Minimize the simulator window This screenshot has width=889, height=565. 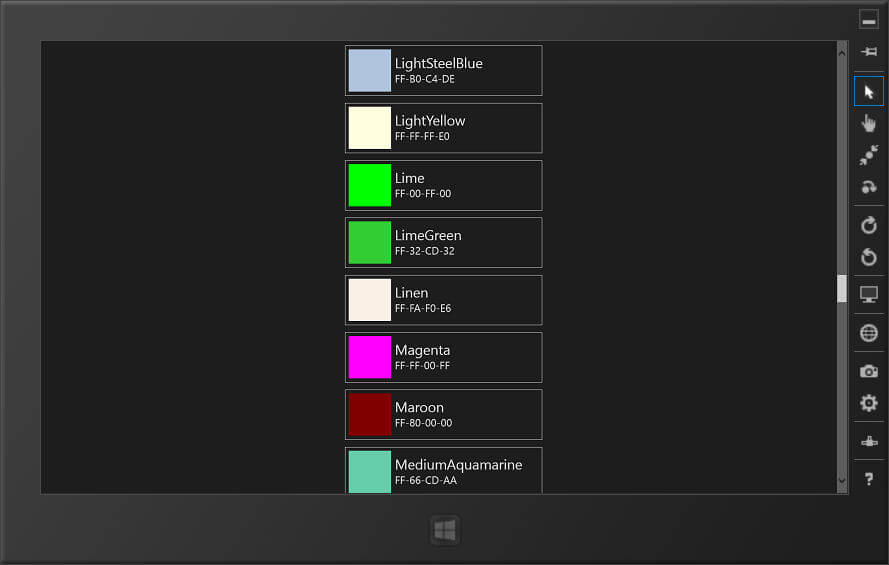pyautogui.click(x=869, y=20)
